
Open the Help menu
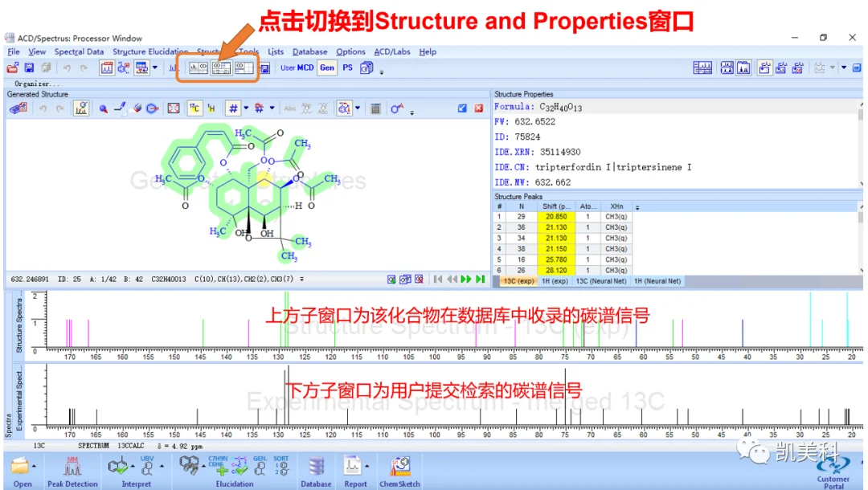click(x=428, y=51)
